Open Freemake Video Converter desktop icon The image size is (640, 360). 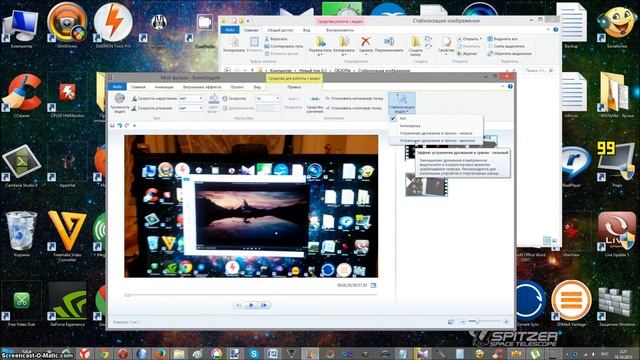67,236
